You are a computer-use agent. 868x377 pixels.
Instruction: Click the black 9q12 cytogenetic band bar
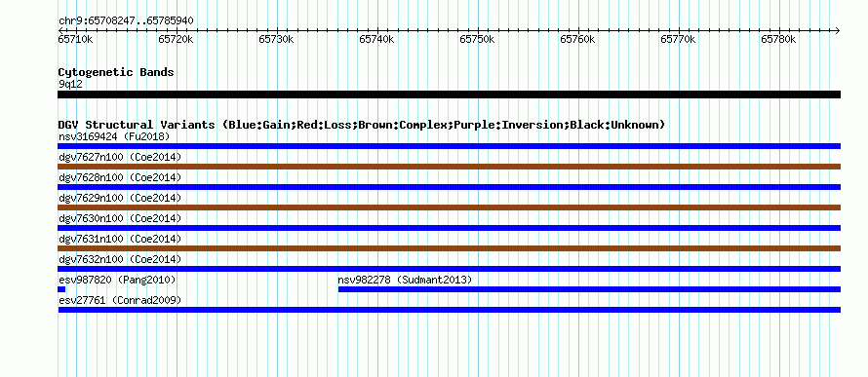449,94
